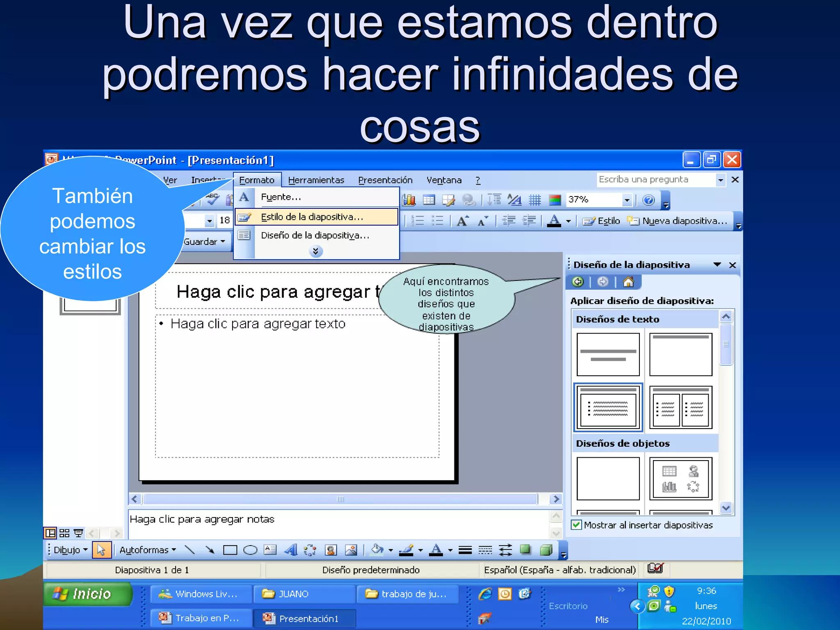Toggle Mostrar al insertar diapositivas checkbox
This screenshot has width=840, height=630.
coord(576,525)
